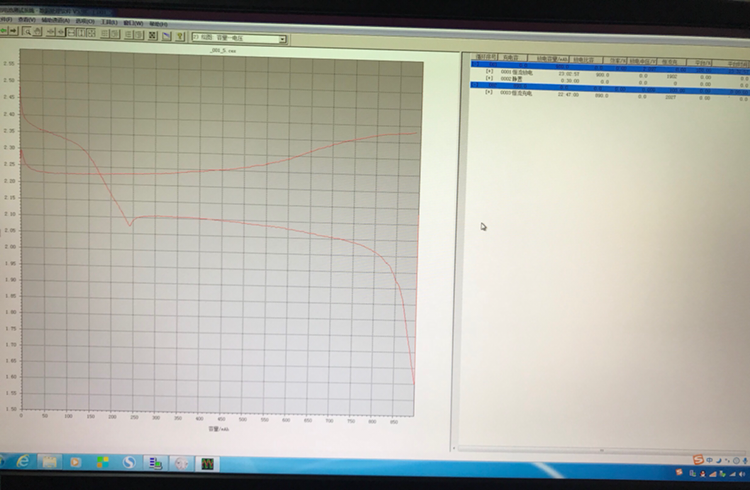Image resolution: width=750 pixels, height=490 pixels.
Task: Click the data table's horizontal scrollbar
Action: (x=602, y=450)
